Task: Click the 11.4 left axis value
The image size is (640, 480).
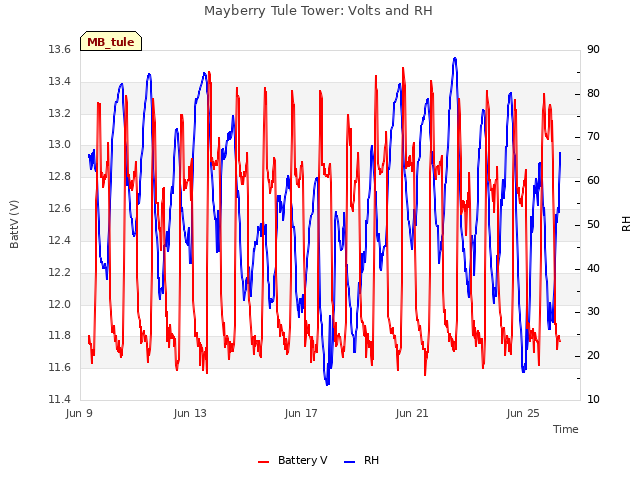Action: tap(60, 399)
